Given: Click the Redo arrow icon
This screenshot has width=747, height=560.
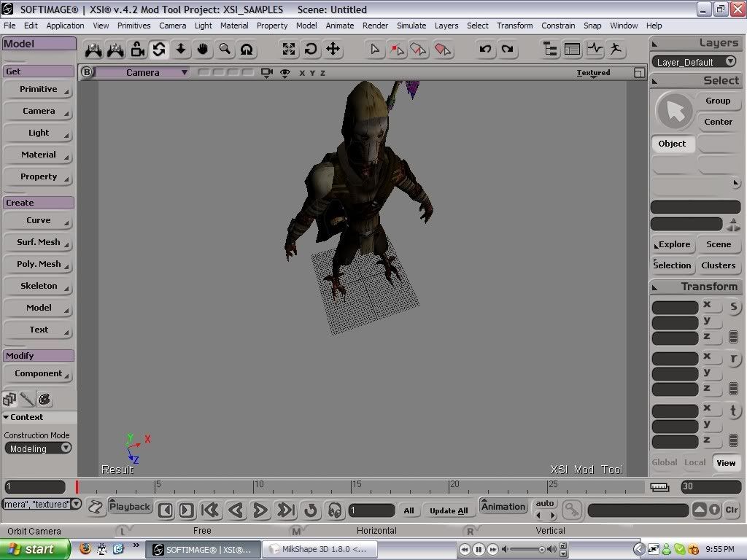Looking at the screenshot, I should tap(508, 49).
